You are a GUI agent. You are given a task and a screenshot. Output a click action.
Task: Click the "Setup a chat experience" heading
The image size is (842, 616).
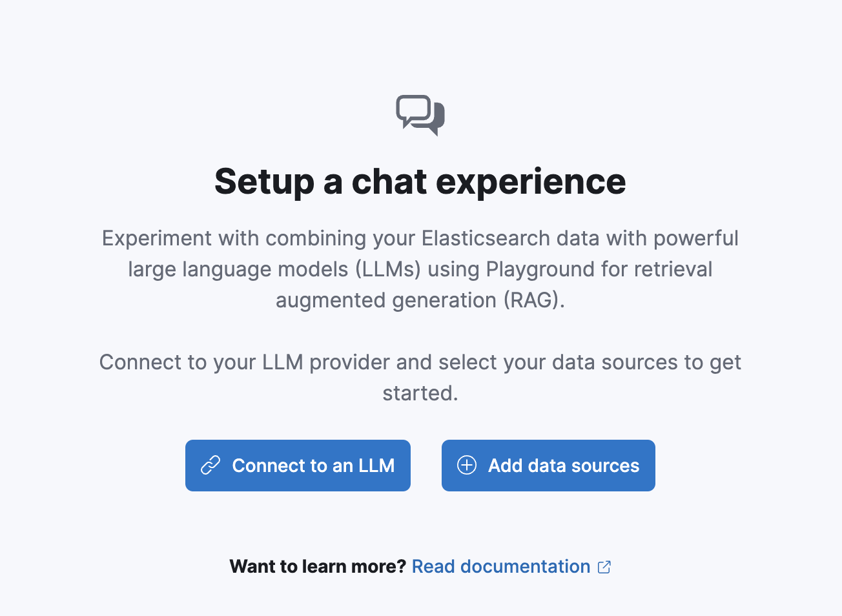(x=420, y=181)
